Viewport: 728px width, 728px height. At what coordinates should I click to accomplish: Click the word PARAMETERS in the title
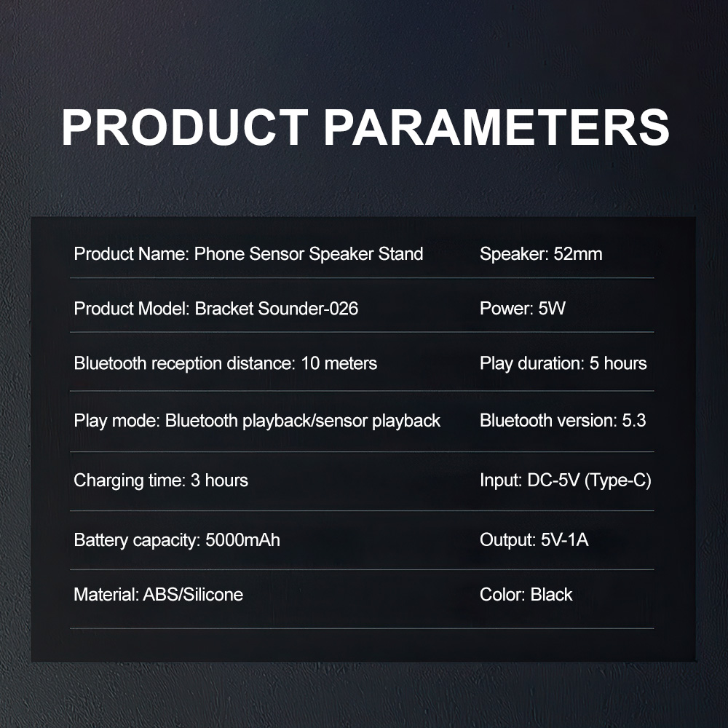496,127
